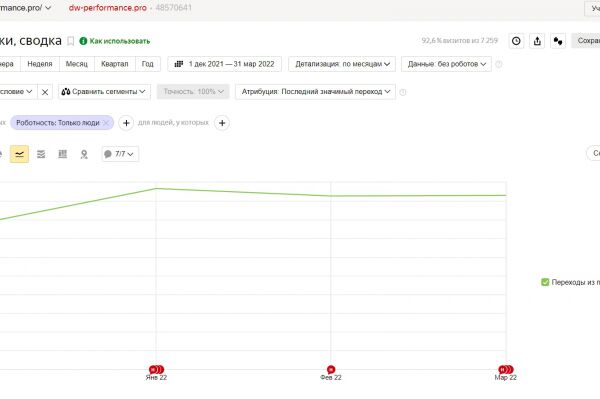Click the green info icon before Как использовать

point(83,41)
